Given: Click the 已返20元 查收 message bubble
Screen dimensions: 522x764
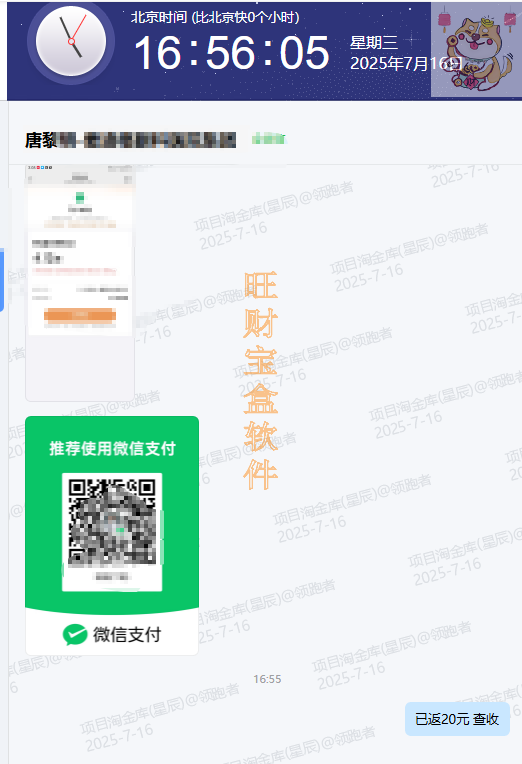Looking at the screenshot, I should click(x=457, y=719).
